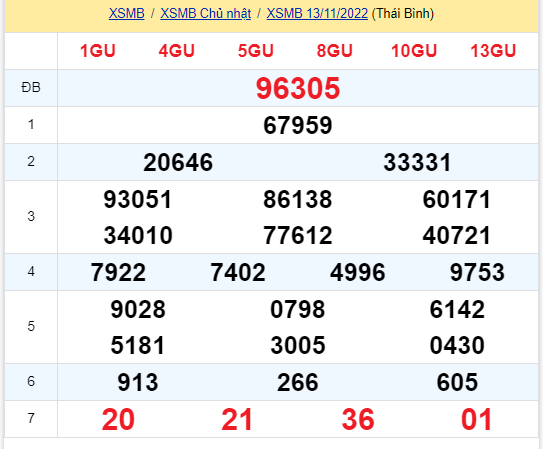Image resolution: width=543 pixels, height=449 pixels.
Task: Click seventh prize number 21
Action: tap(237, 420)
